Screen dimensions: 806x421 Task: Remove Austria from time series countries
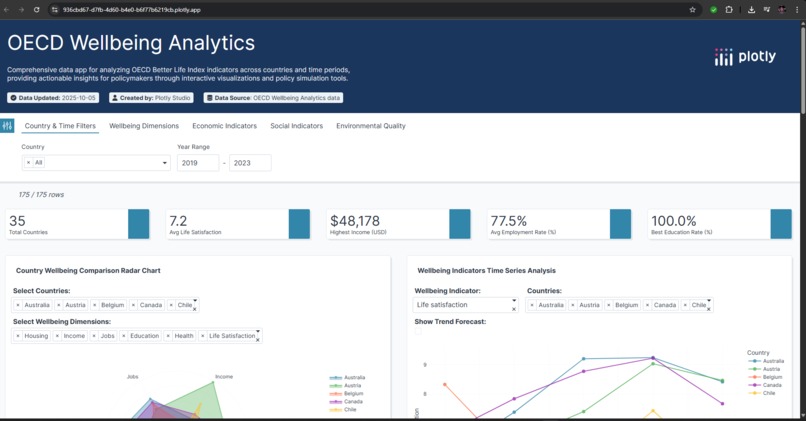[573, 305]
